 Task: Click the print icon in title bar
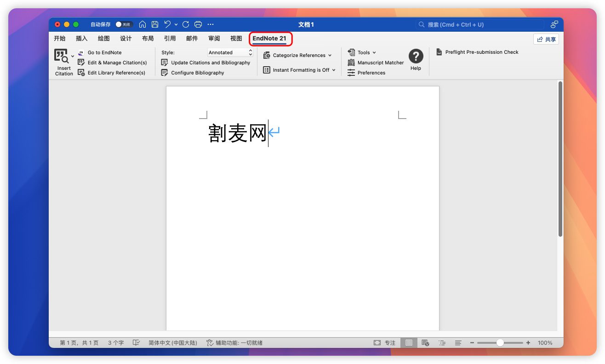198,24
